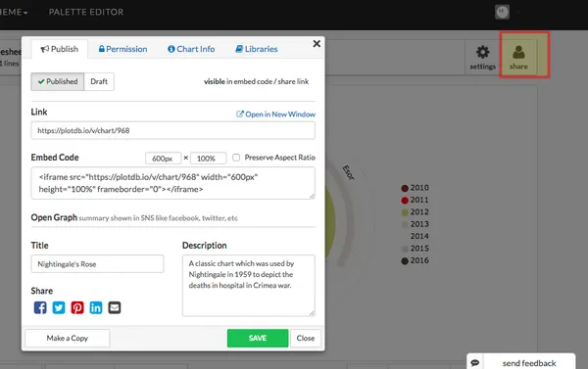Share chart via LinkedIn icon

96,307
